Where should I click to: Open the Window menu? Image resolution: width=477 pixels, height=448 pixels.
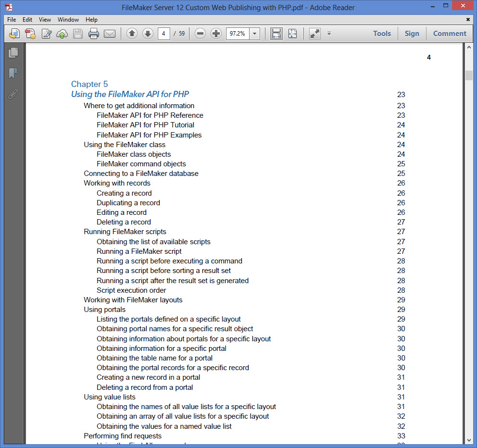pyautogui.click(x=68, y=19)
